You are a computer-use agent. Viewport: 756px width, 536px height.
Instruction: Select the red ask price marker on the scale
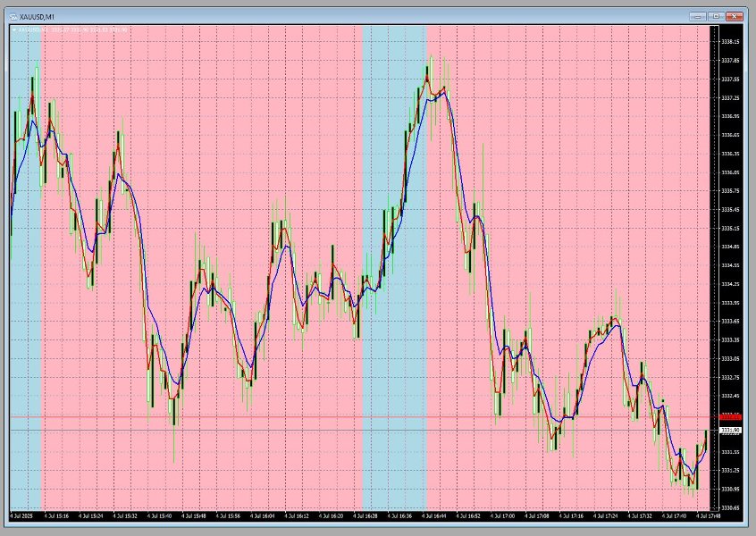point(731,416)
